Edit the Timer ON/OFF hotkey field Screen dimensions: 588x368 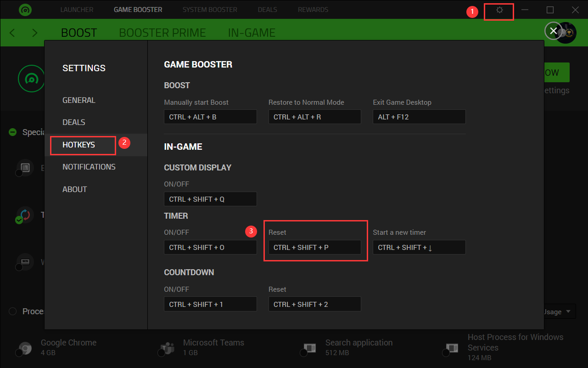click(210, 247)
